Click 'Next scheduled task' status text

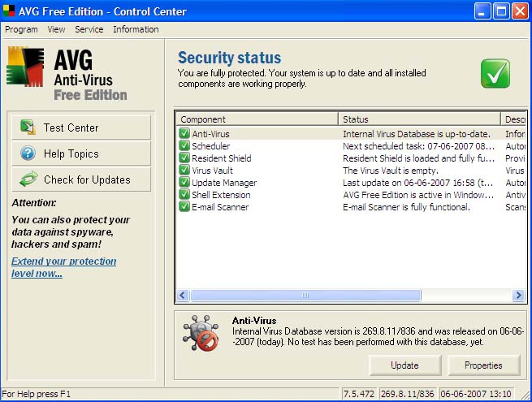click(x=418, y=146)
